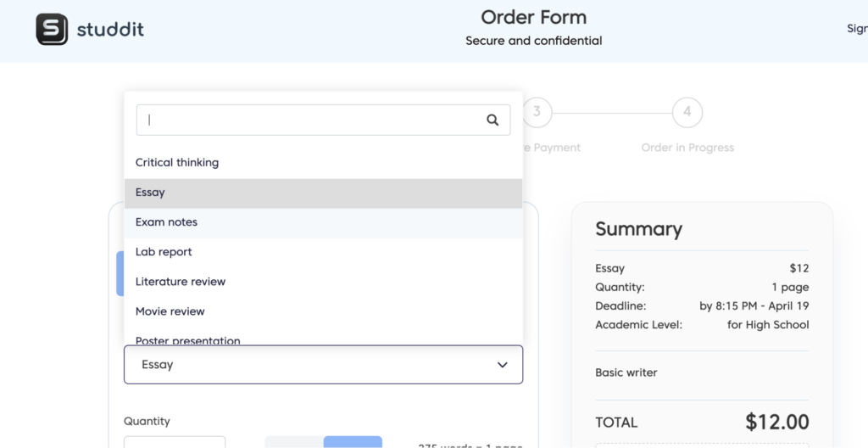Click the TOTAL label in Summary
This screenshot has width=868, height=448.
(616, 423)
